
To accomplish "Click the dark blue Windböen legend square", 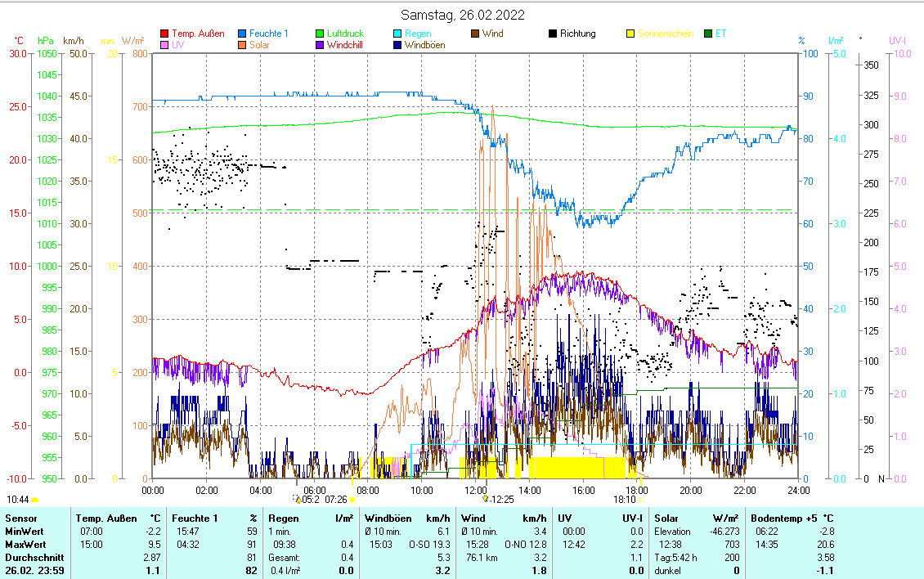I will (x=397, y=46).
